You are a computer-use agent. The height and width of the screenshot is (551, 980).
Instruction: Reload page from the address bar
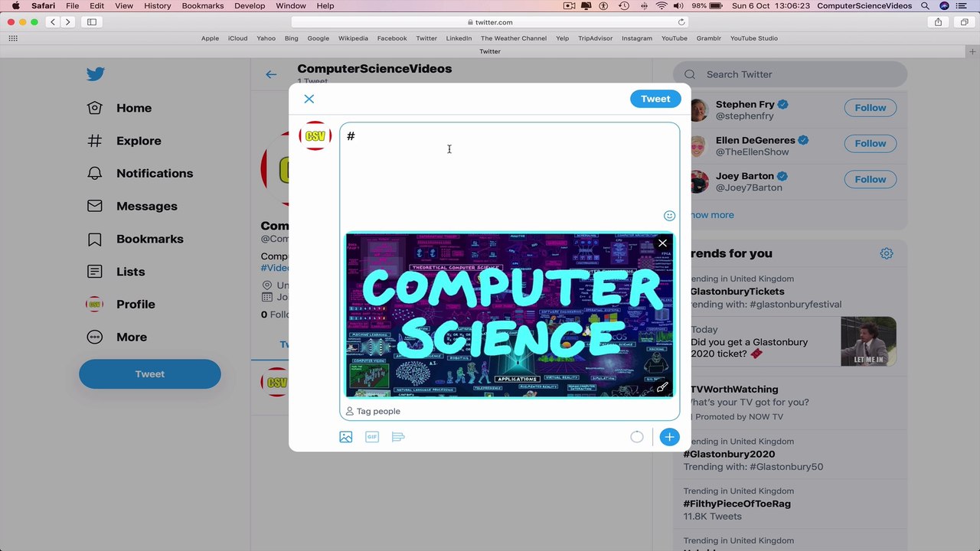tap(681, 22)
